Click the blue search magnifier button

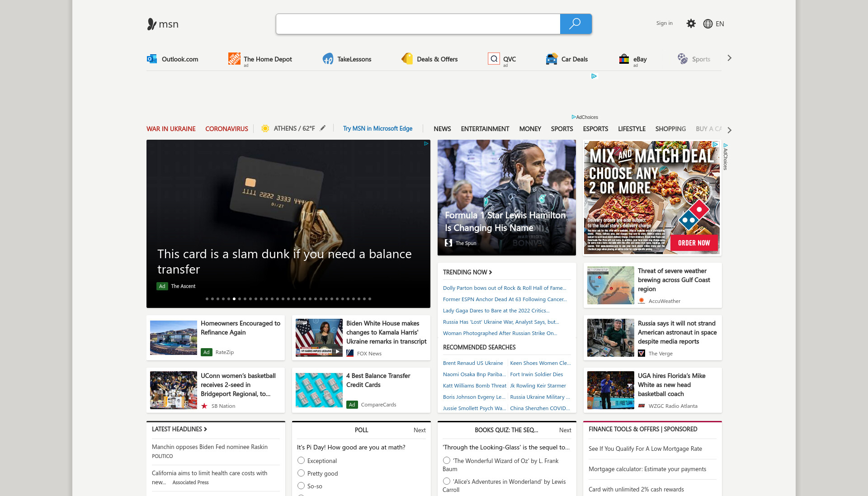click(576, 24)
